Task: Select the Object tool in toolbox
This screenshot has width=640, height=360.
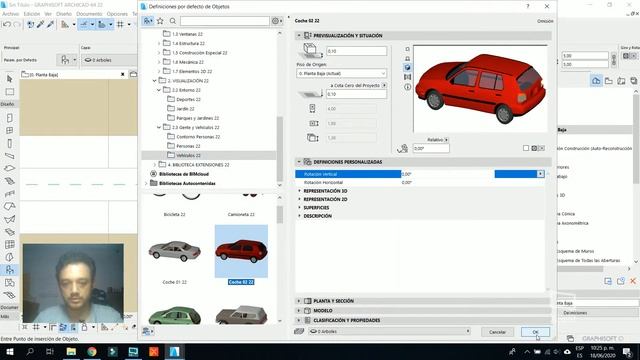Action: coord(9,269)
